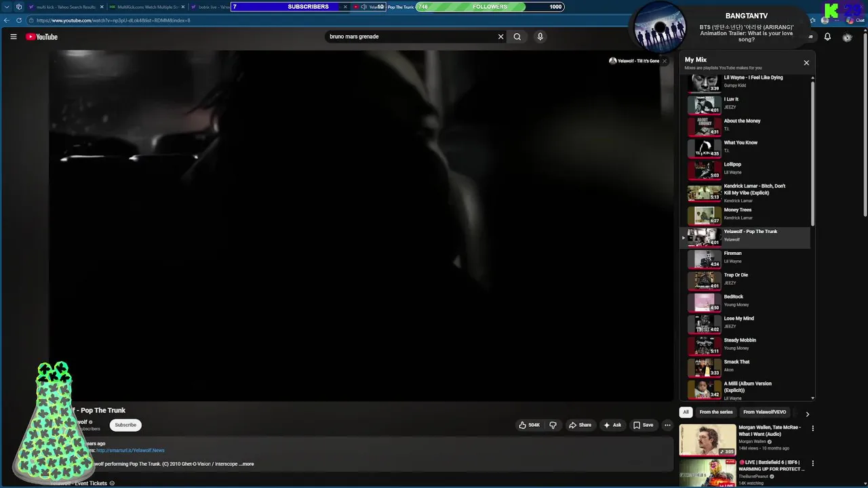Select From the series filter chip
This screenshot has height=488, width=868.
(716, 412)
